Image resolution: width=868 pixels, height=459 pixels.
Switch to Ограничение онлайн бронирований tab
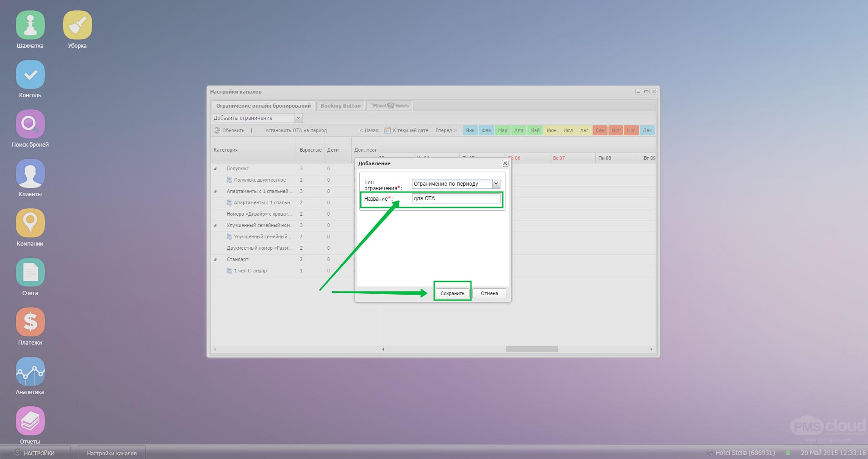click(264, 106)
